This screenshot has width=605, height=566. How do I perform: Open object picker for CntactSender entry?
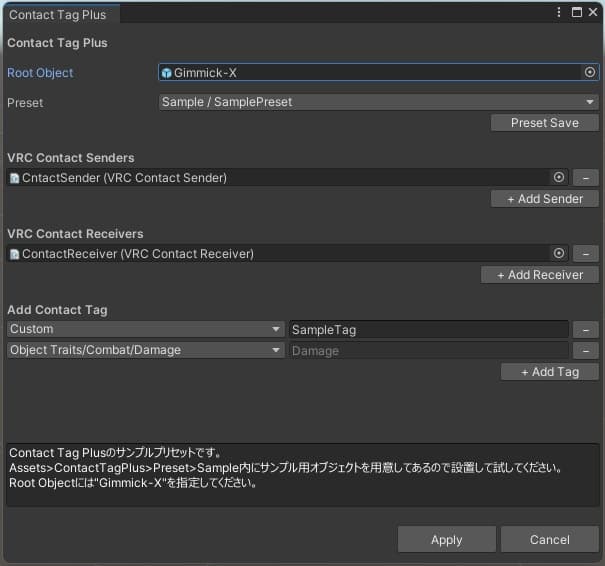558,177
